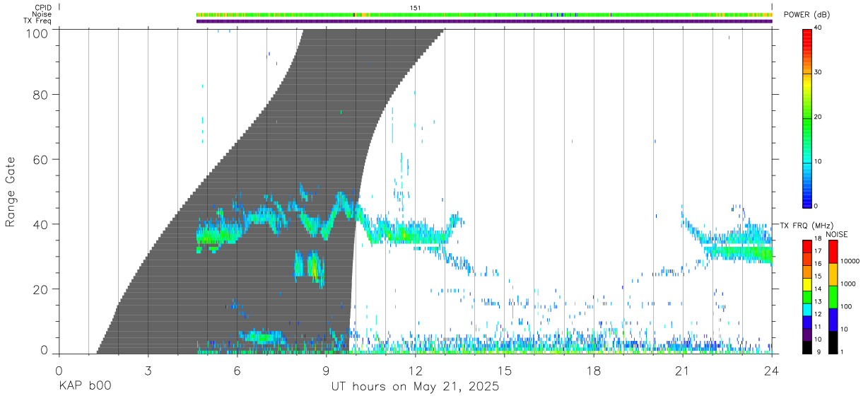Click the purple TX Freq strip above the plot
The image size is (868, 401).
click(484, 21)
